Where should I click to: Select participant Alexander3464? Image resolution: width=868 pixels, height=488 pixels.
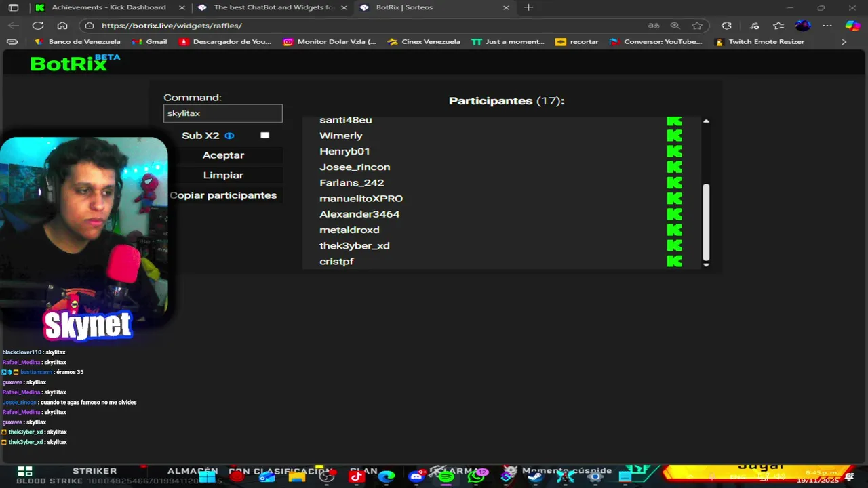(359, 214)
